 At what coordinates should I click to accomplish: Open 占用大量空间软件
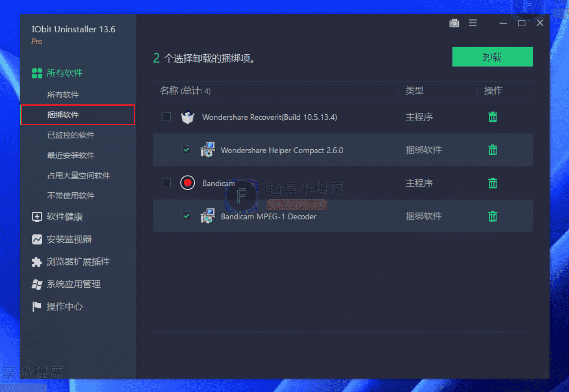click(x=79, y=176)
